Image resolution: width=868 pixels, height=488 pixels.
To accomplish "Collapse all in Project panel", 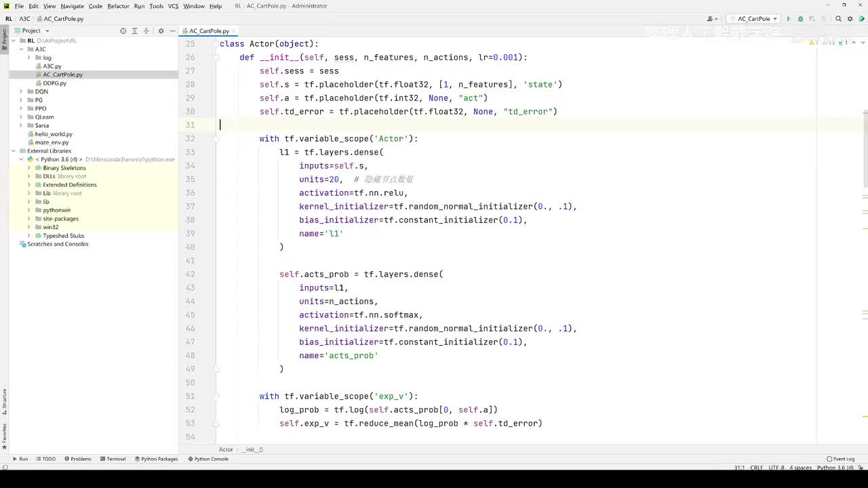I will (x=146, y=30).
